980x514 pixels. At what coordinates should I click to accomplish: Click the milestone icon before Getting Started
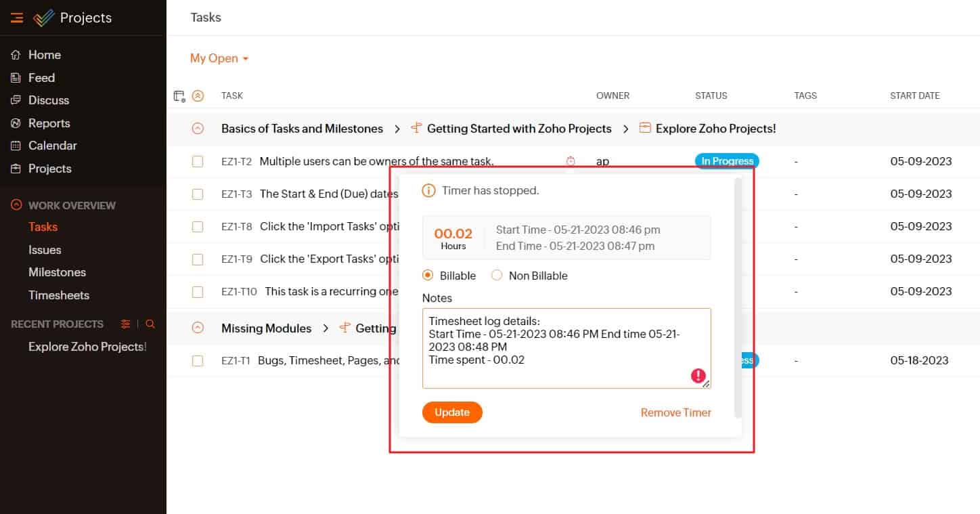coord(416,128)
